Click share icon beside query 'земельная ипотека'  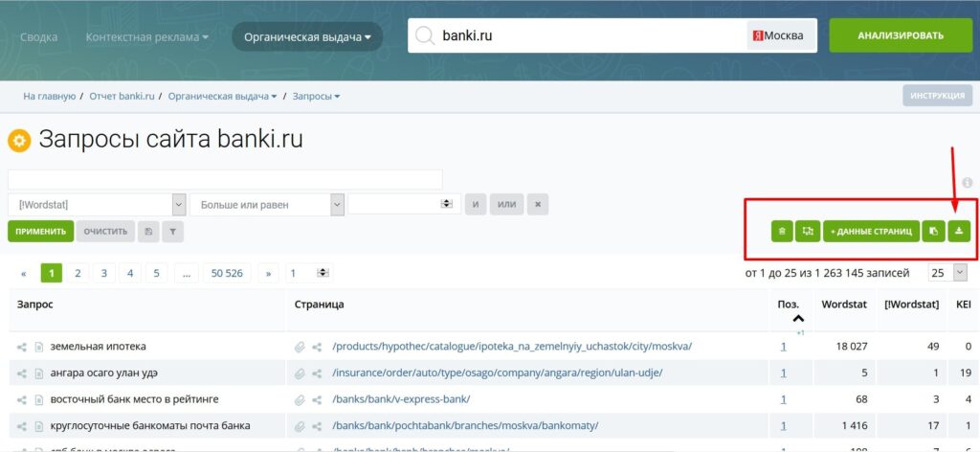tap(22, 347)
